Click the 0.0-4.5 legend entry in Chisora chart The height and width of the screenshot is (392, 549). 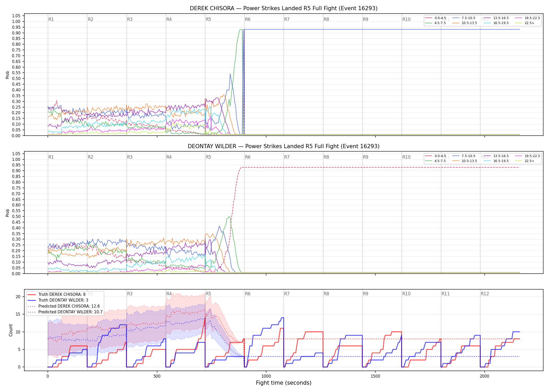click(436, 18)
